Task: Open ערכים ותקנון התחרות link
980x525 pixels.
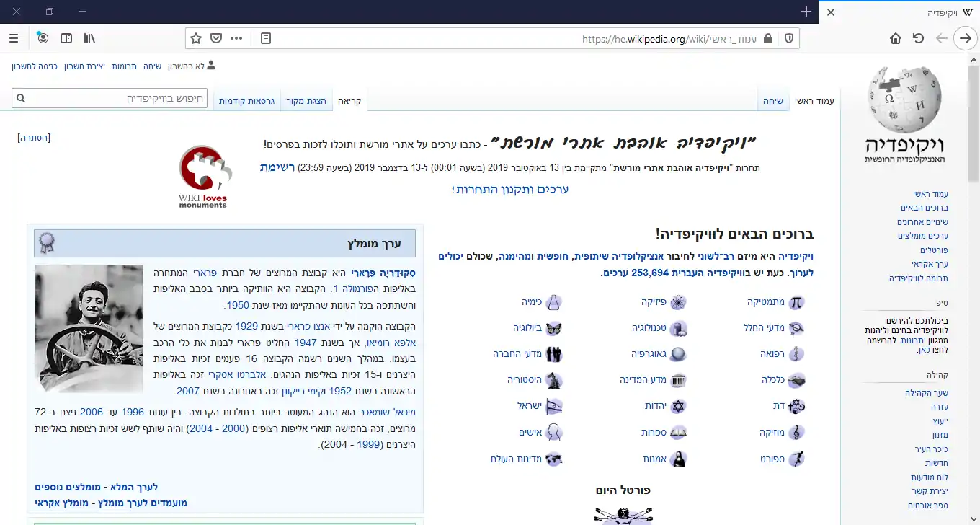Action: pos(510,190)
